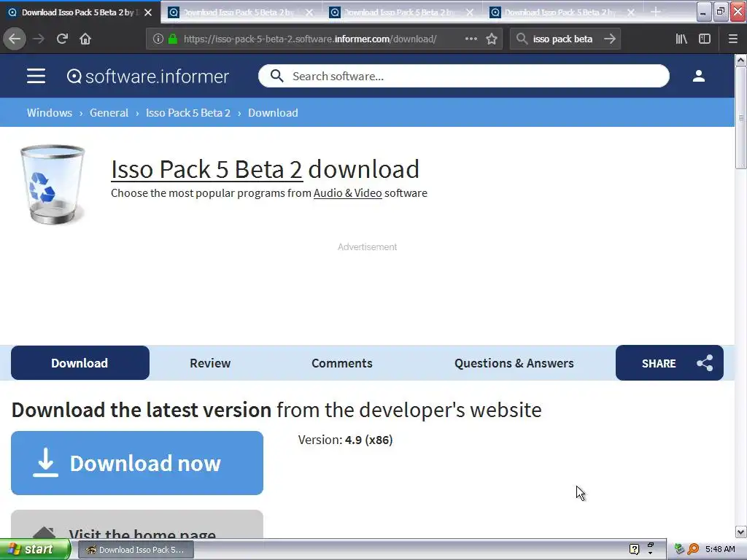Open the Review tab

pyautogui.click(x=210, y=363)
